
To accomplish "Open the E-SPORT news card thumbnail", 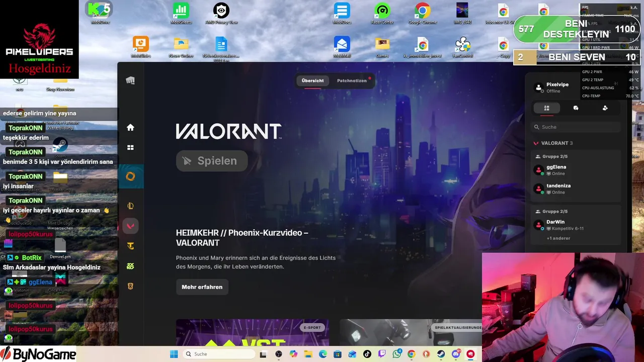I will pyautogui.click(x=252, y=332).
